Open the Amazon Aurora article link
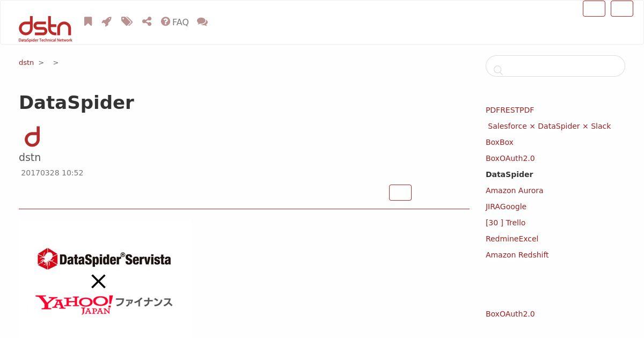The height and width of the screenshot is (338, 644). tap(514, 190)
